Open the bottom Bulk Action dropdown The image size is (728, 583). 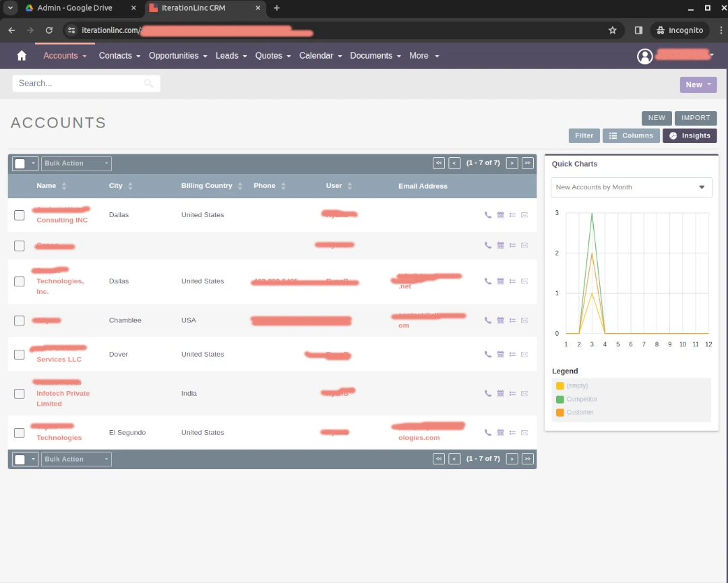coord(76,459)
